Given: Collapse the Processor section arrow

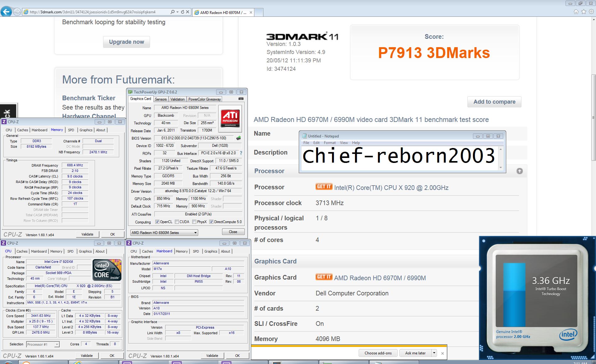Looking at the screenshot, I should pyautogui.click(x=520, y=171).
